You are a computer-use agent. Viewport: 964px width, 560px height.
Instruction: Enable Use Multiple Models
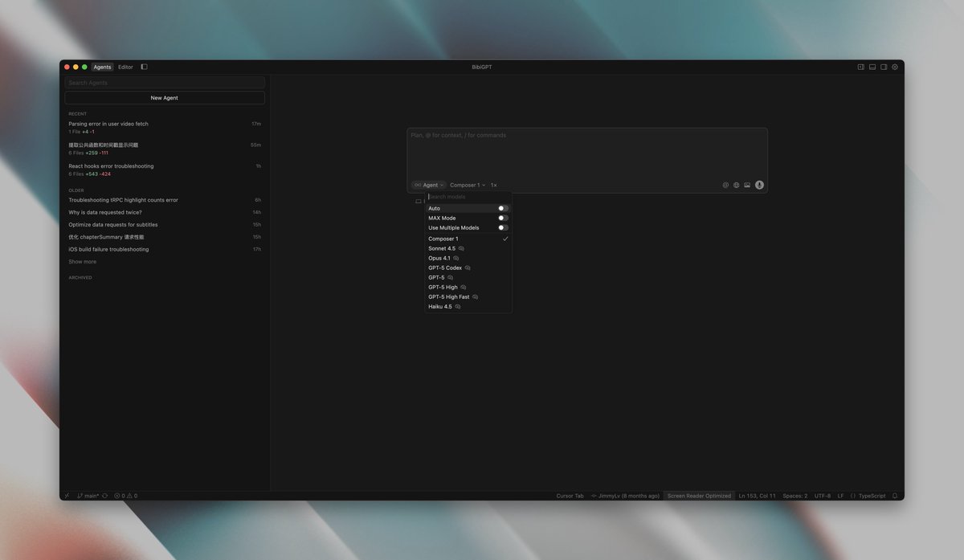tap(503, 227)
